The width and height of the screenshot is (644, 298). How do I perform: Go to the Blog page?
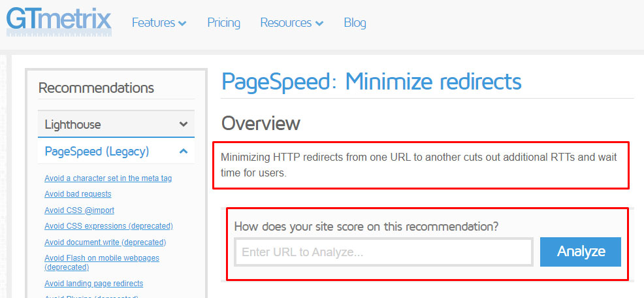355,23
